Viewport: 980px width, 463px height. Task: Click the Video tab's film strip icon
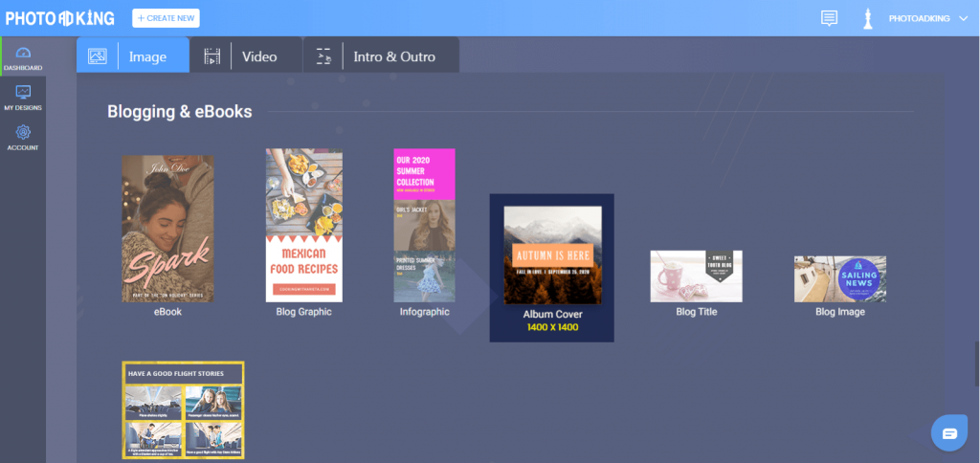click(212, 56)
